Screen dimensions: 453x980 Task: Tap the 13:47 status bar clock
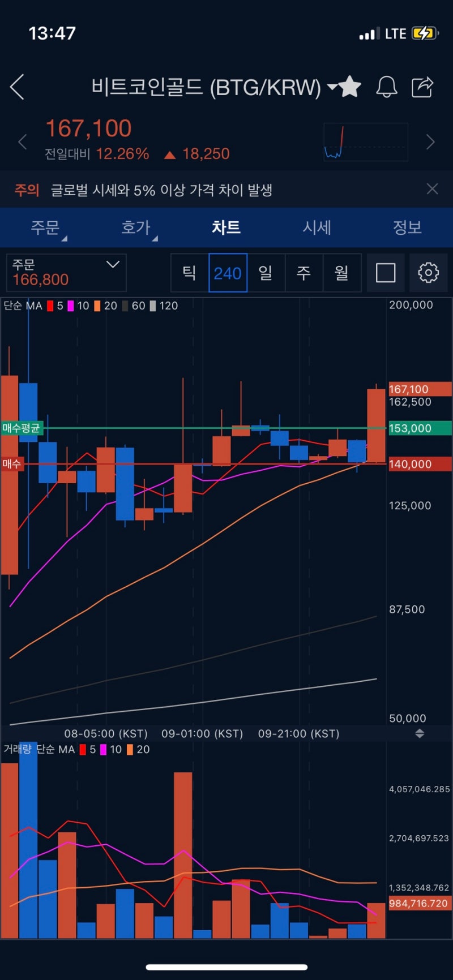click(52, 33)
